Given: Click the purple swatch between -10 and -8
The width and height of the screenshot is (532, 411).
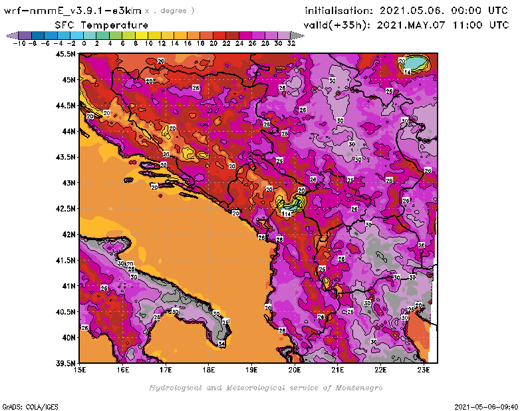Looking at the screenshot, I should [24, 35].
